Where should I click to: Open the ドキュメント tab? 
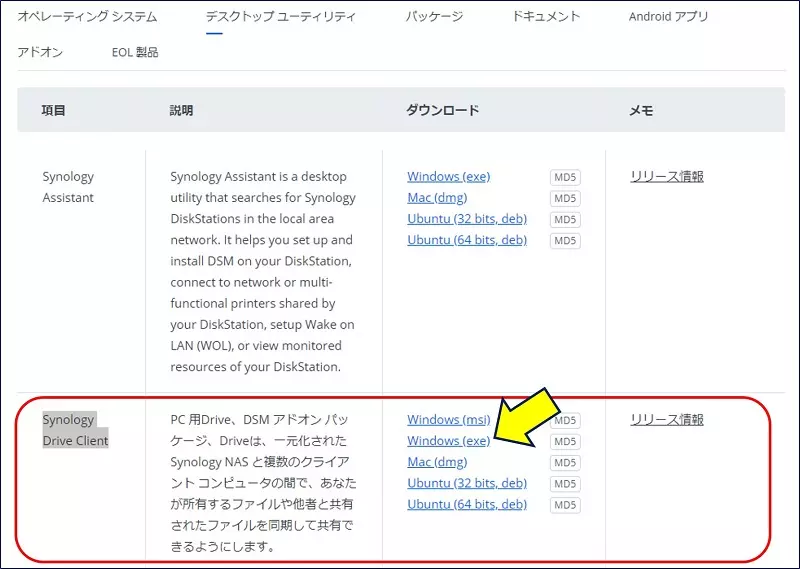[x=546, y=16]
